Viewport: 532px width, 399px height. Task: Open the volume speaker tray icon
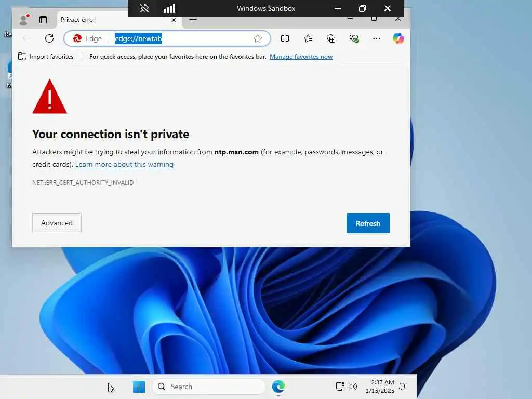pyautogui.click(x=353, y=387)
